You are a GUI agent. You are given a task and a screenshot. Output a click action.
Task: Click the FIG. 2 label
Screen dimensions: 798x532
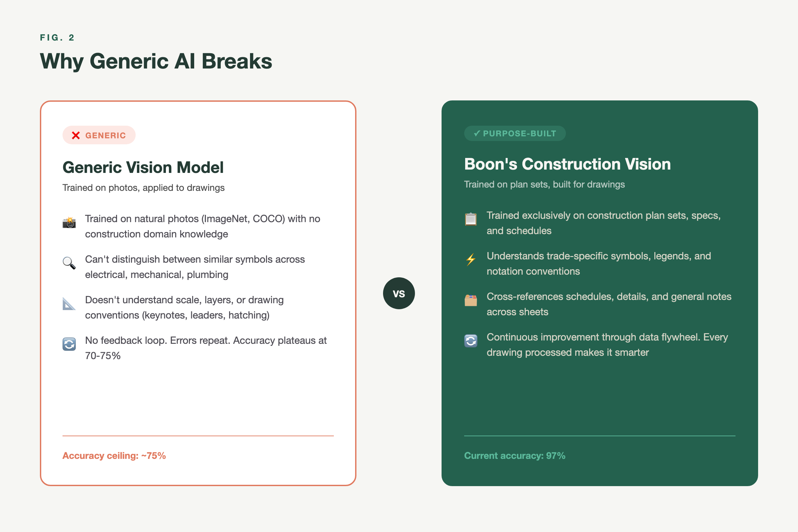point(57,38)
